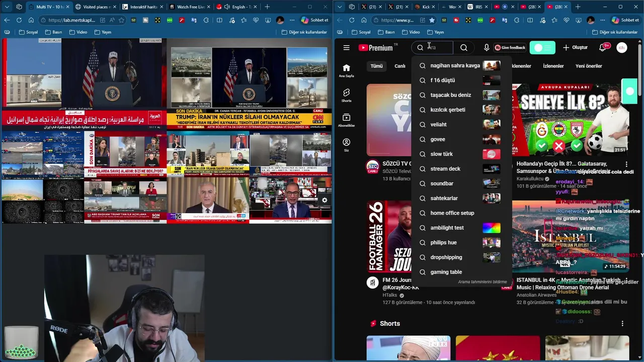Expand Diğer sık kullanılanlar in left browser
The height and width of the screenshot is (362, 644).
304,32
